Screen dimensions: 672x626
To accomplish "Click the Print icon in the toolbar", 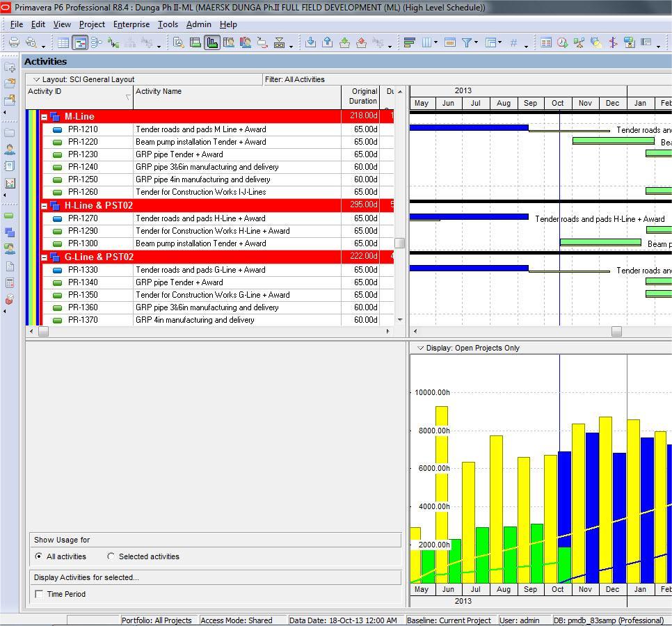I will tap(14, 42).
